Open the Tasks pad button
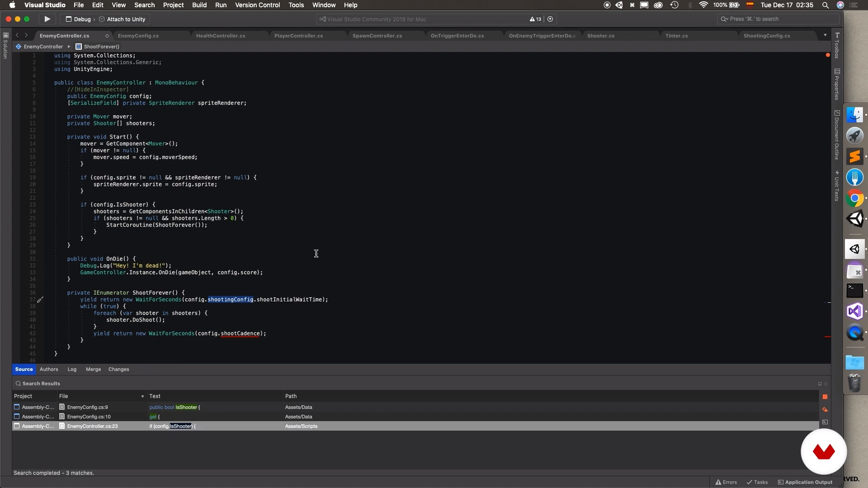This screenshot has height=488, width=868. (757, 482)
